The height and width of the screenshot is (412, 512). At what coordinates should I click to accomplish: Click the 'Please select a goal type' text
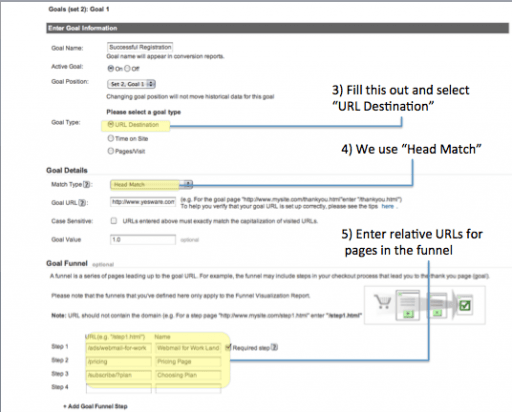[143, 112]
